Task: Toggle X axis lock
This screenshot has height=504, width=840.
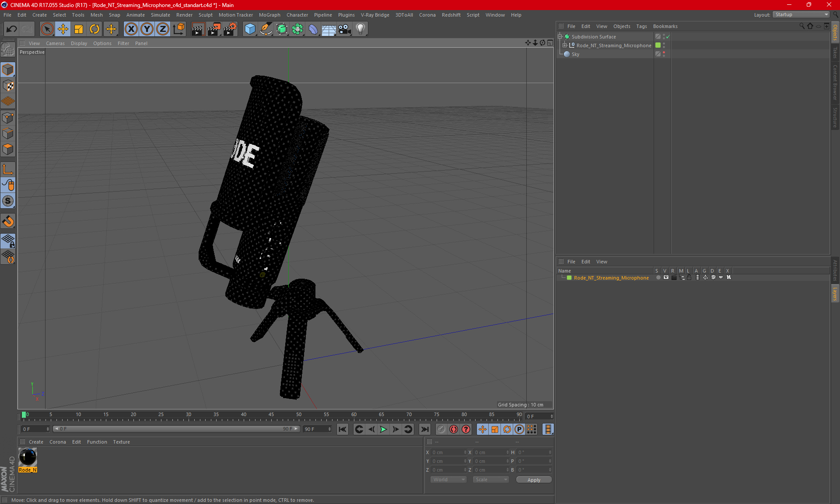Action: coord(131,29)
